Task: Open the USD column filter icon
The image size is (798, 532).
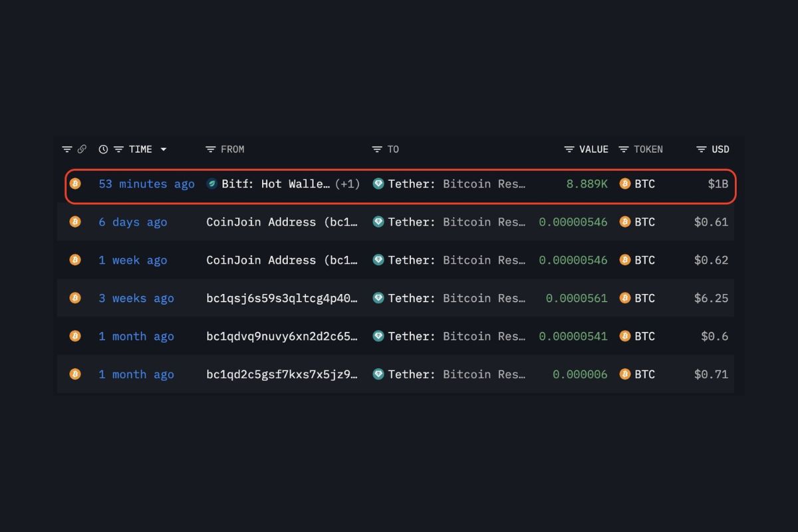Action: pyautogui.click(x=702, y=150)
